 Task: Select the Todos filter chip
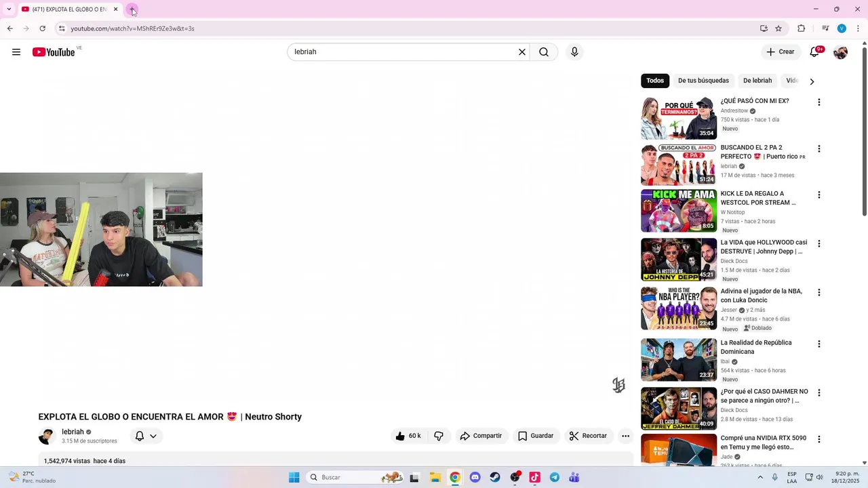tap(655, 81)
